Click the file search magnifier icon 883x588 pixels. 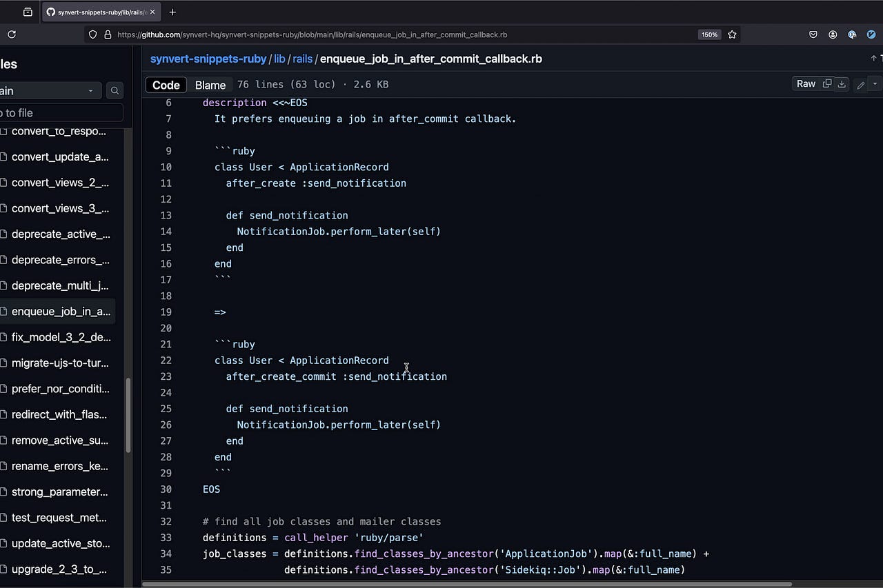[x=115, y=90]
